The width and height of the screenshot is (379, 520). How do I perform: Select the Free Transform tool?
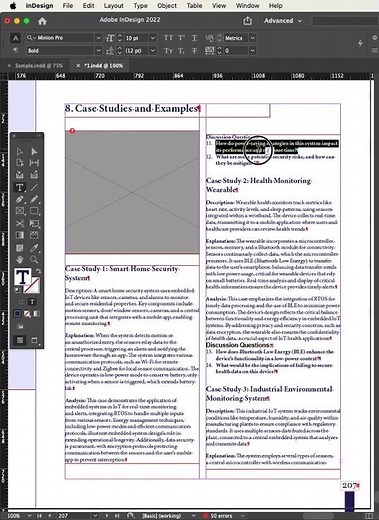click(x=34, y=223)
